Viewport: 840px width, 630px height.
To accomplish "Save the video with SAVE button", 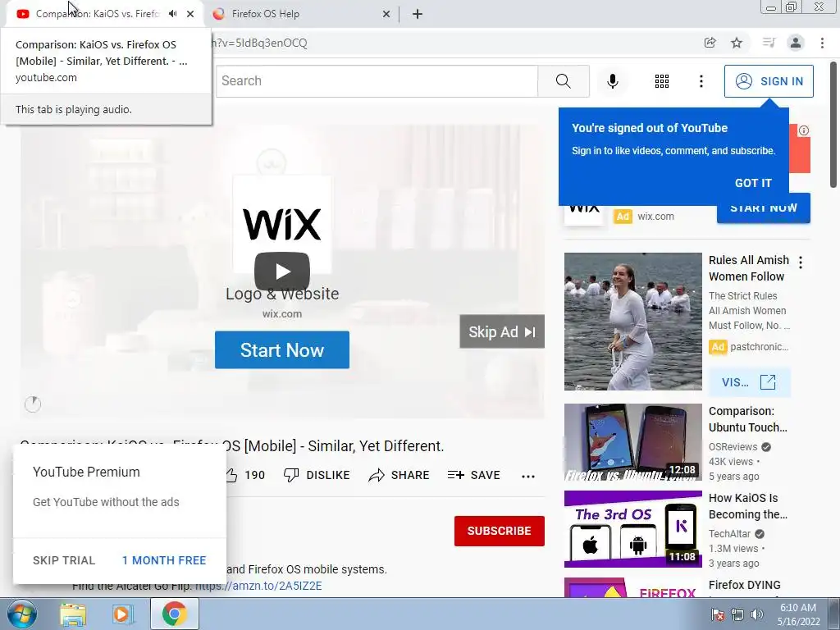I will (474, 475).
